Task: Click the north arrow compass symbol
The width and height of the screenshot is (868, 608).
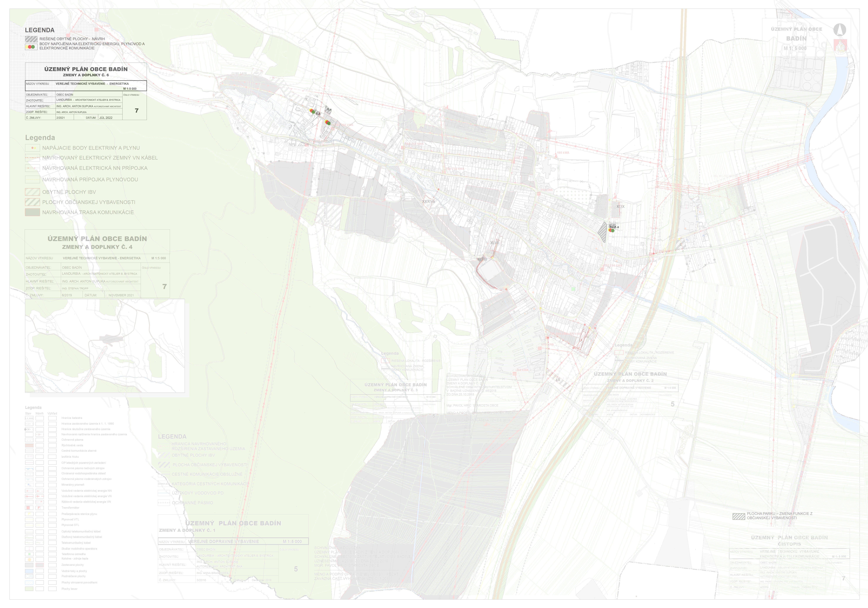Action: pos(839,30)
